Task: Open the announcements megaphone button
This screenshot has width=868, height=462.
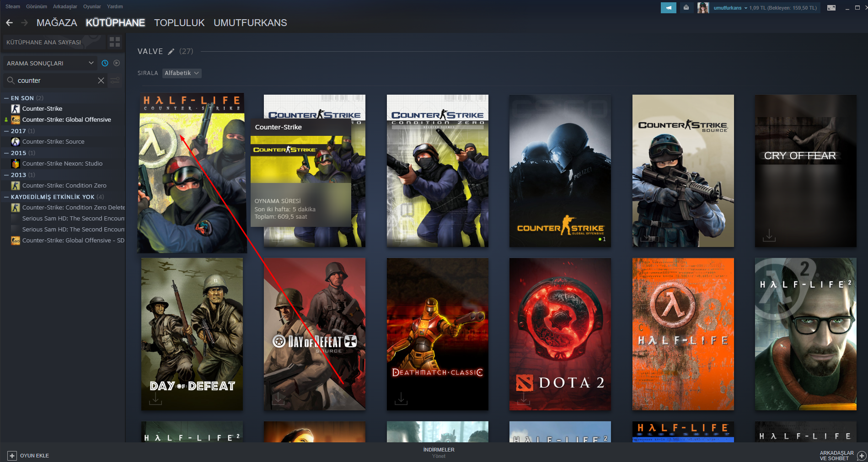Action: (x=669, y=8)
